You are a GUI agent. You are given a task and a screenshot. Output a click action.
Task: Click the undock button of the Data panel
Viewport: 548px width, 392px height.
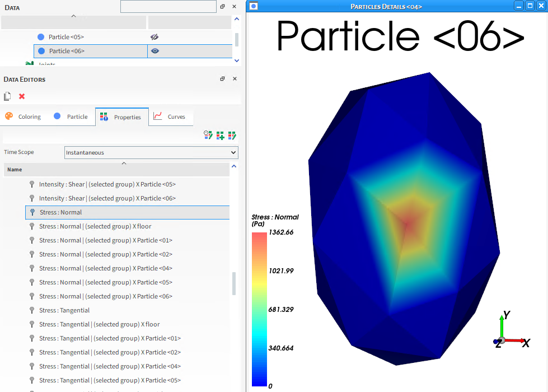[x=222, y=6]
